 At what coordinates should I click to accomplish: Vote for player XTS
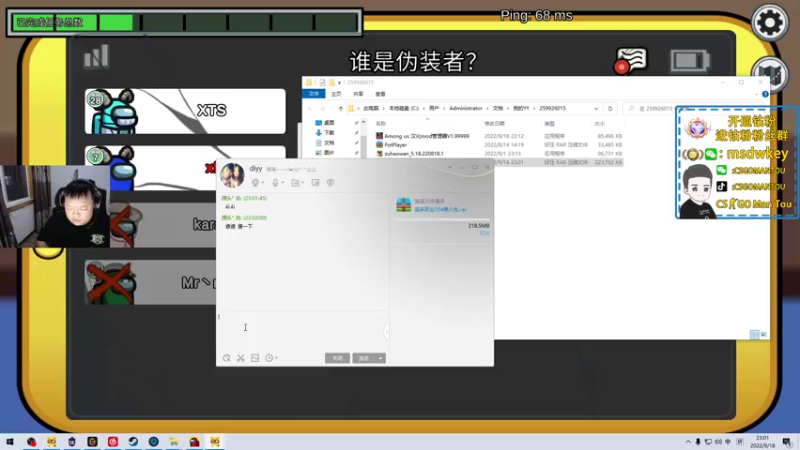tap(185, 111)
